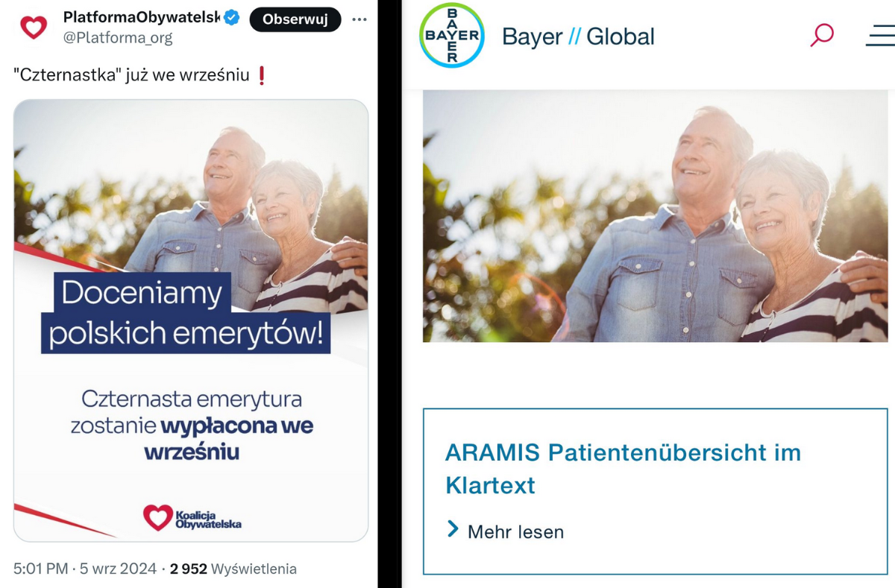Click the Bayer cross logo
The width and height of the screenshot is (895, 588).
[x=452, y=36]
